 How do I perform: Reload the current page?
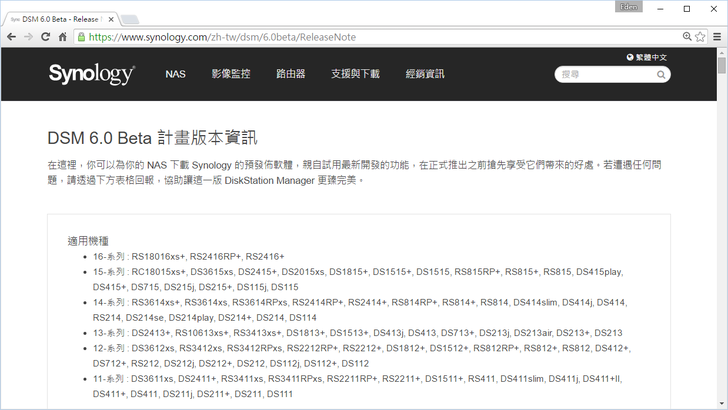(46, 36)
